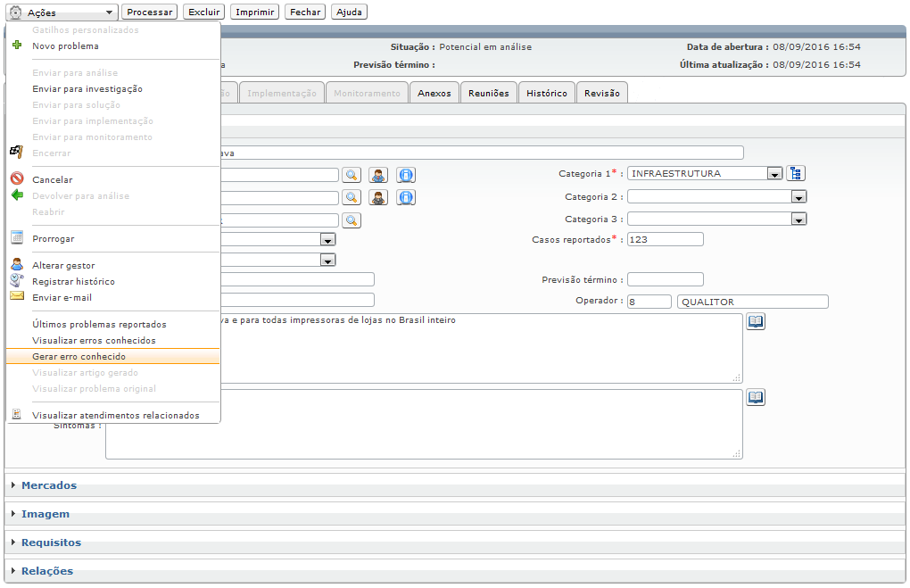Click the person icon on the Categoria 2 row

coord(378,197)
